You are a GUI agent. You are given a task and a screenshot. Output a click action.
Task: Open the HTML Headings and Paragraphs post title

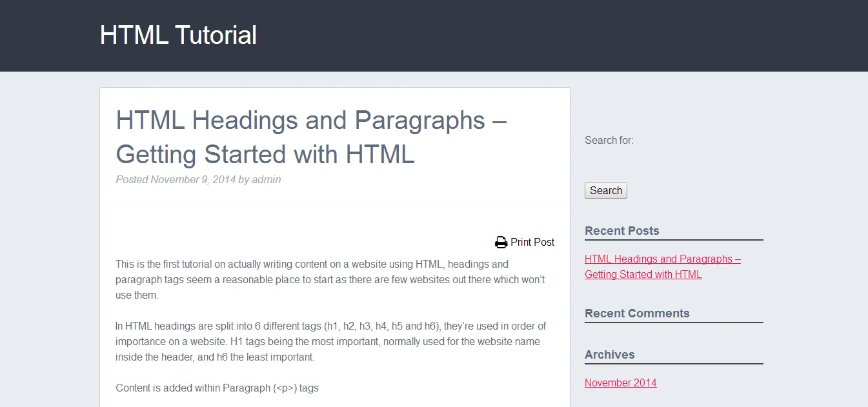[311, 137]
